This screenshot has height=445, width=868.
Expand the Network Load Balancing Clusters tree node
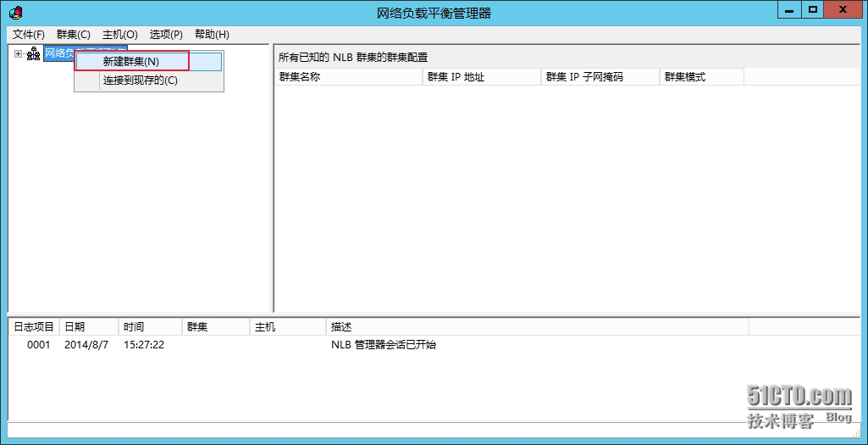pyautogui.click(x=19, y=53)
